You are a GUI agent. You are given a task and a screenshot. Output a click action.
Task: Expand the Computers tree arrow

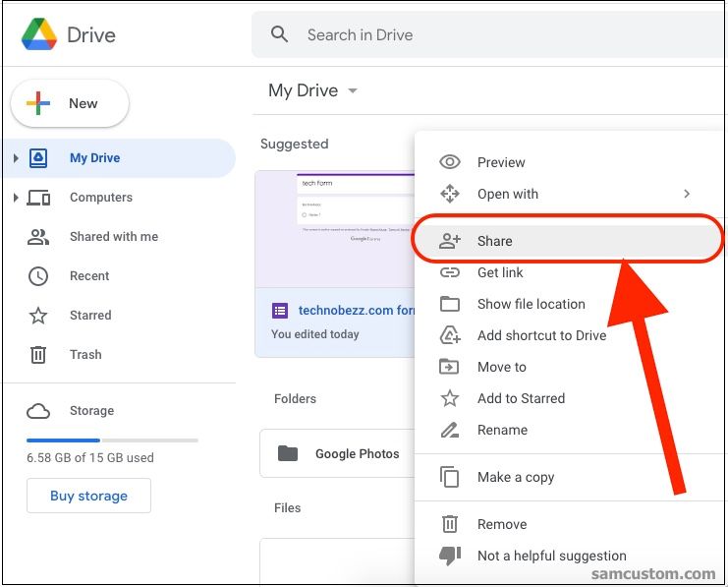click(16, 198)
